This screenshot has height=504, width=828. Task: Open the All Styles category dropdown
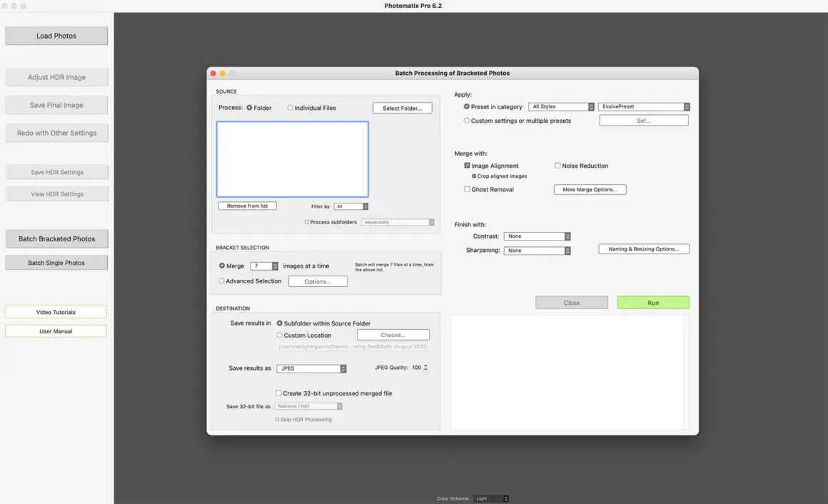click(x=561, y=106)
